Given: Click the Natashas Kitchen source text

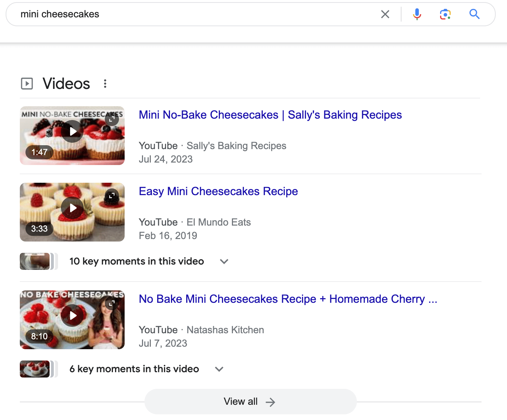Looking at the screenshot, I should pyautogui.click(x=225, y=330).
